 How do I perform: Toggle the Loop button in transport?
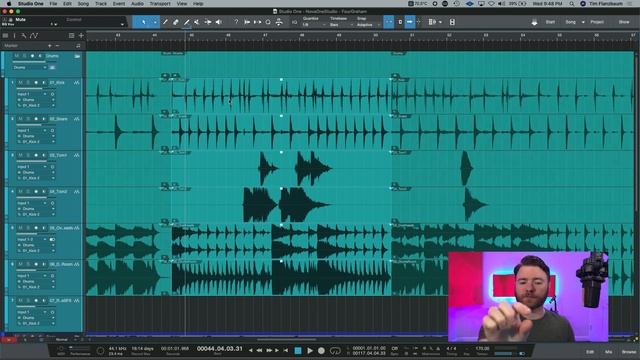tap(335, 350)
